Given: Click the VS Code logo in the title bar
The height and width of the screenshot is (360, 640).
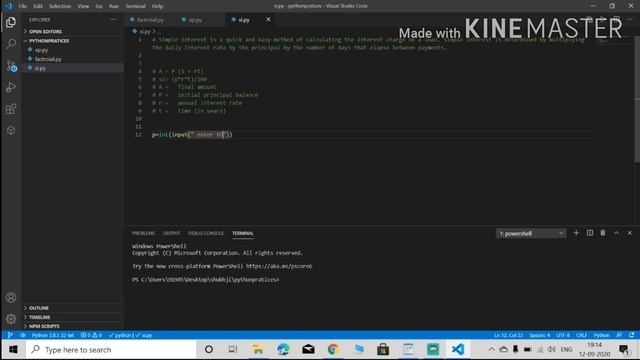Looking at the screenshot, I should pyautogui.click(x=8, y=6).
